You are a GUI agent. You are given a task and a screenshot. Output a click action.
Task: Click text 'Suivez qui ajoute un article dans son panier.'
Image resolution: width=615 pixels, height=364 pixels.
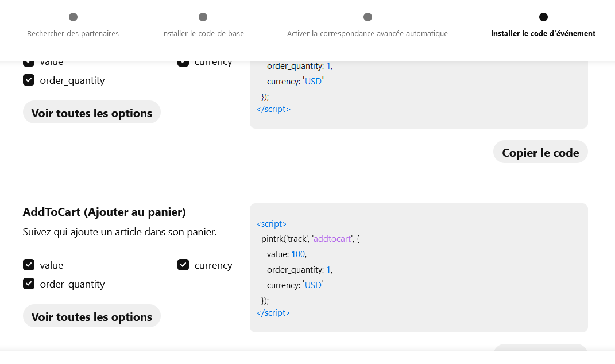click(x=119, y=232)
